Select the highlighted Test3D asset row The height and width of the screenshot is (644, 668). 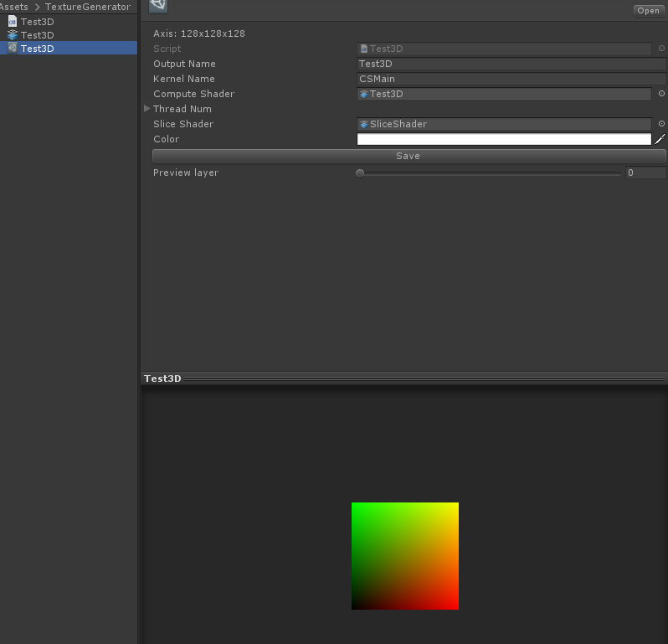click(x=69, y=49)
